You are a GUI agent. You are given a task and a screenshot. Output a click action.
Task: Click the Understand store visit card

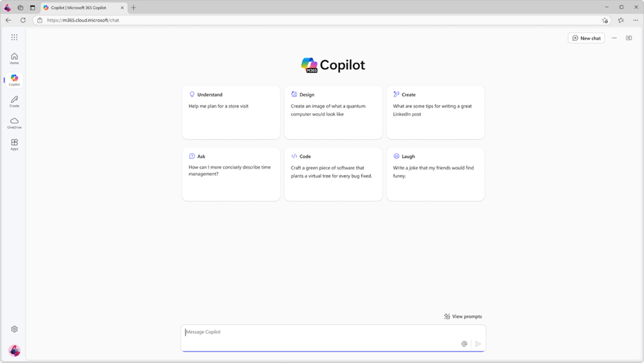click(x=231, y=112)
